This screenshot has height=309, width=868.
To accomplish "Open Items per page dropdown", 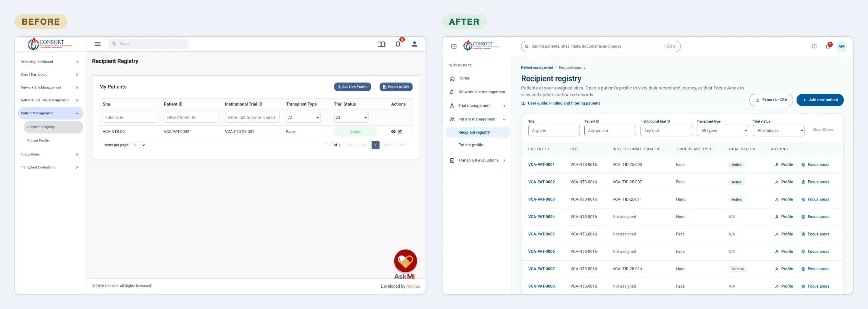I will (x=139, y=145).
